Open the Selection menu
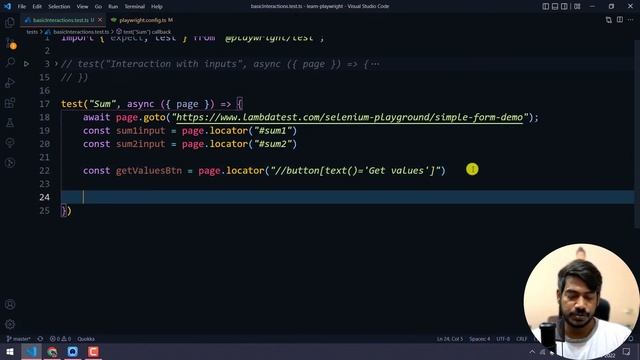Image resolution: width=640 pixels, height=360 pixels. point(59,7)
